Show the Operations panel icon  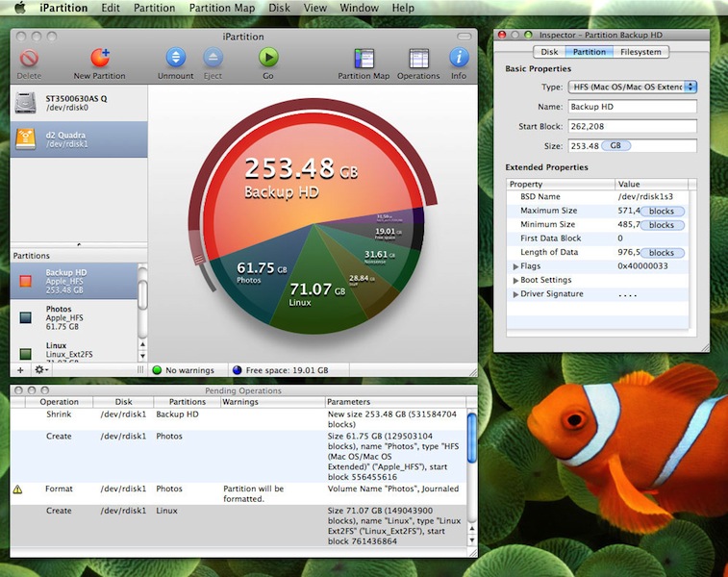point(418,59)
